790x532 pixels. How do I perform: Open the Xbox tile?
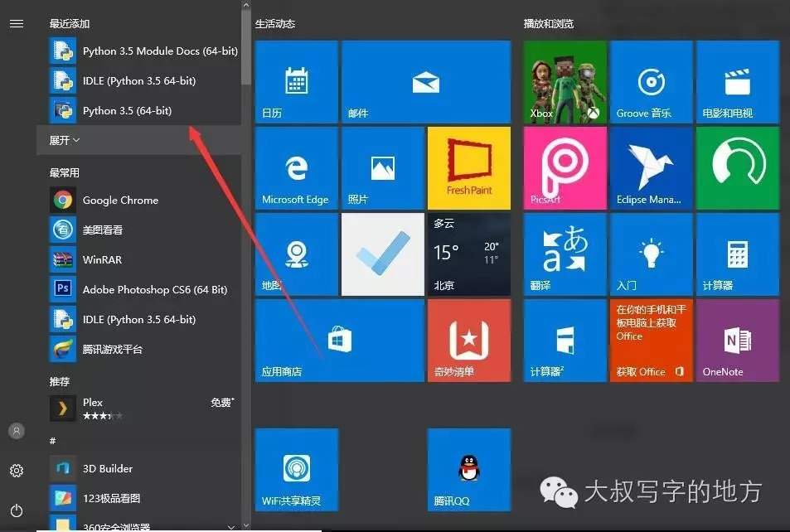point(565,82)
